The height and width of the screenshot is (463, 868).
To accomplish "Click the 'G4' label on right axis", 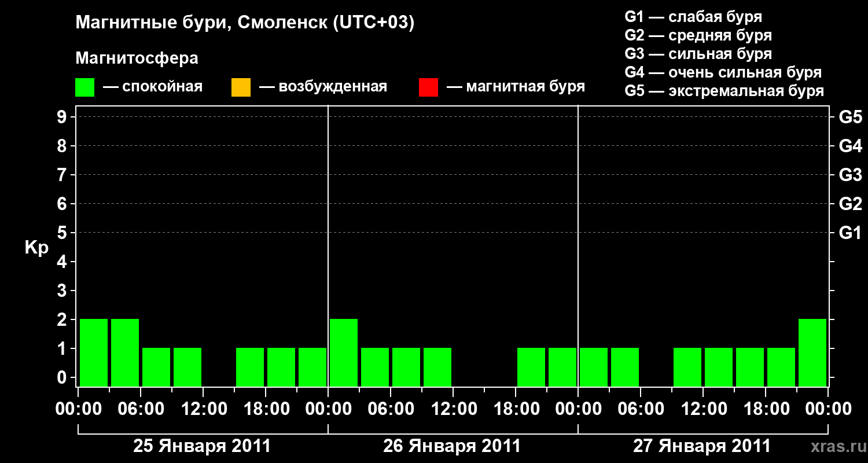I will [x=850, y=146].
